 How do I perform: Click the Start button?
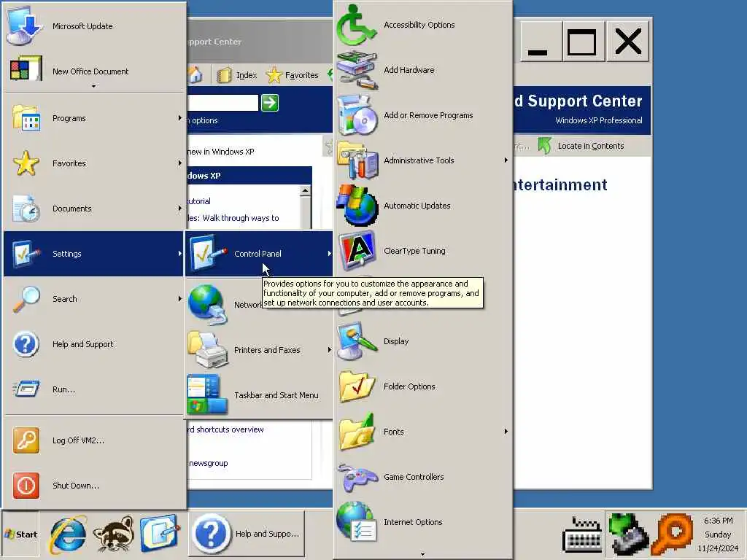[x=20, y=534]
